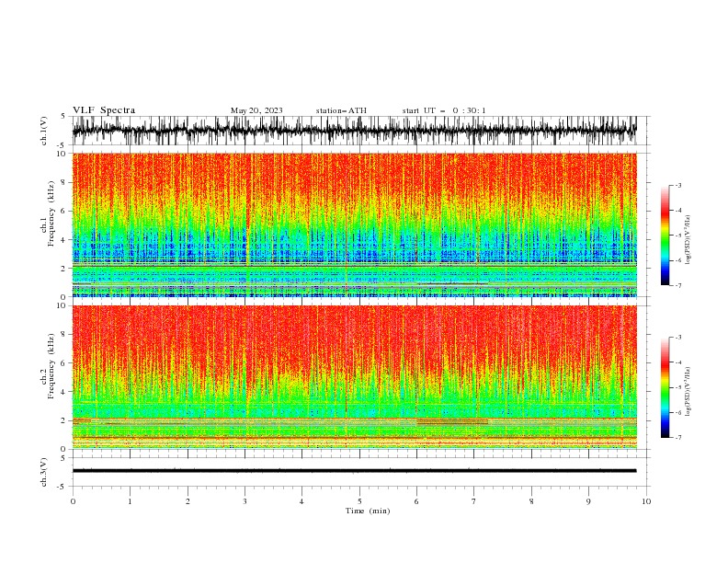Screen dimensions: 728x563
Task: Select the "start UT = 0 : 30: 1" text
Action: click(444, 110)
